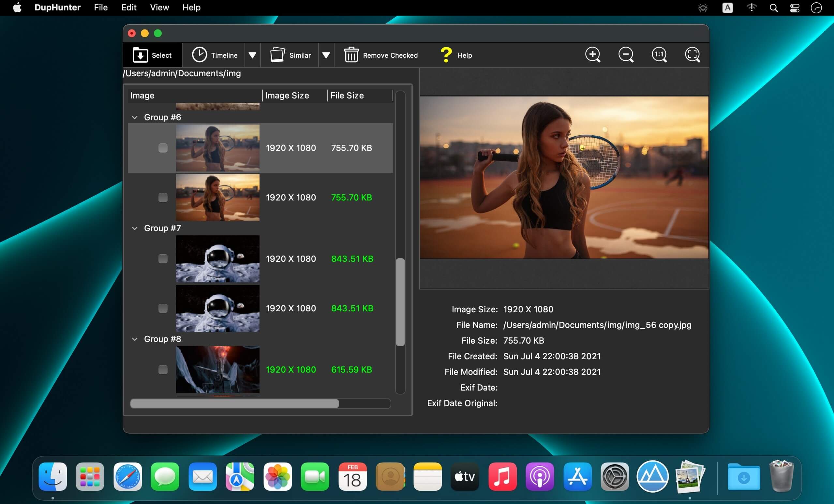Zoom out with the minus magnifier

point(626,54)
